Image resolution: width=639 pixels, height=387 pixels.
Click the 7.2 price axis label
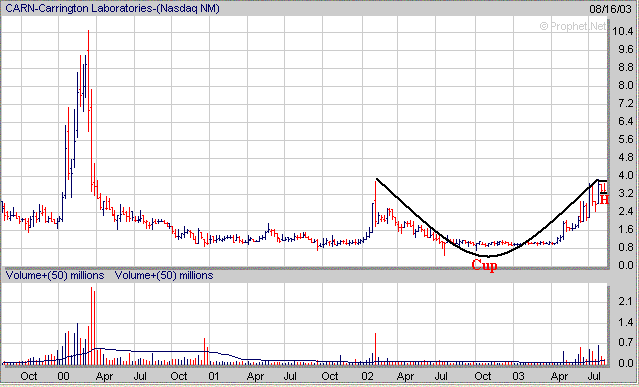click(626, 103)
